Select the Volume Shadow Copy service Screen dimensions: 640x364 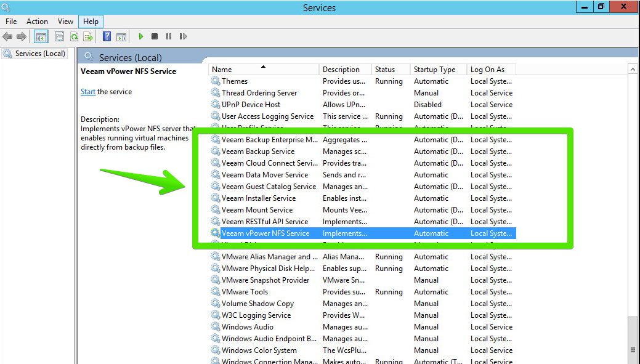362,304
